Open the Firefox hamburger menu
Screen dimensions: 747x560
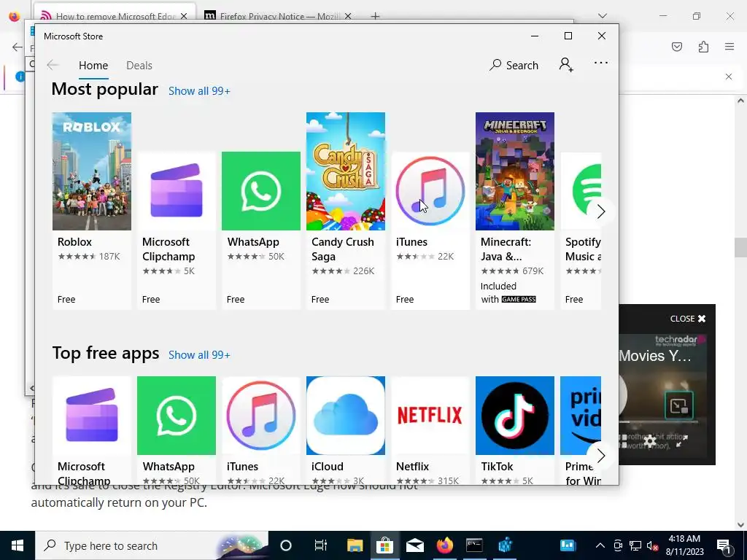(x=729, y=47)
